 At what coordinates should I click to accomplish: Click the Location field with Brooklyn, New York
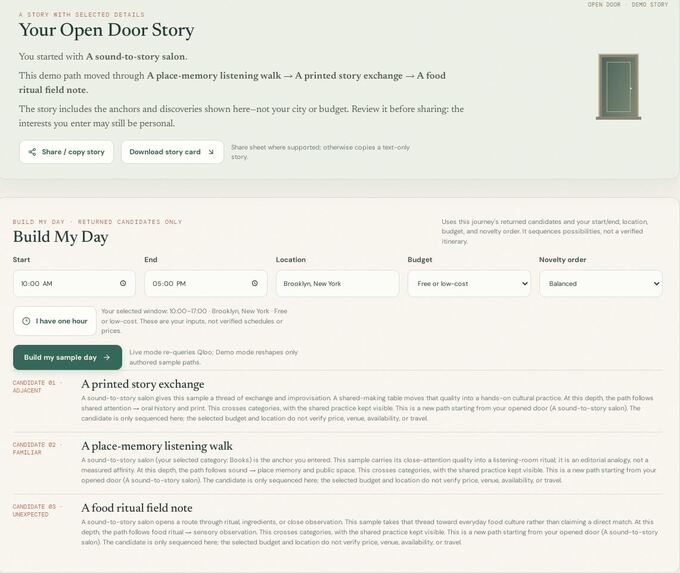pyautogui.click(x=337, y=284)
